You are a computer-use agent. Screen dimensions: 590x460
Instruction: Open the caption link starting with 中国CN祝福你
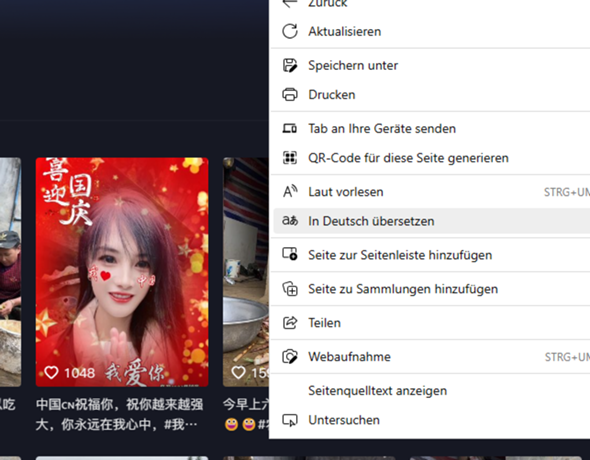pos(120,414)
